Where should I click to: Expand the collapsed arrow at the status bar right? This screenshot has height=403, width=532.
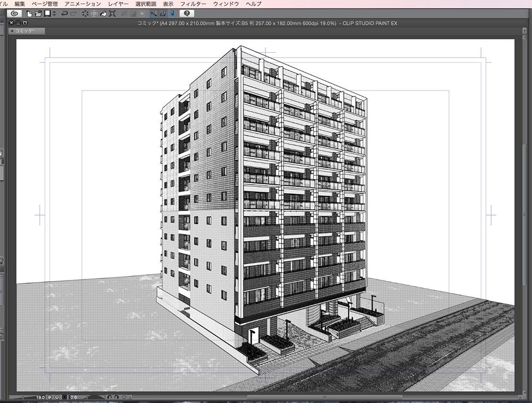coord(130,397)
